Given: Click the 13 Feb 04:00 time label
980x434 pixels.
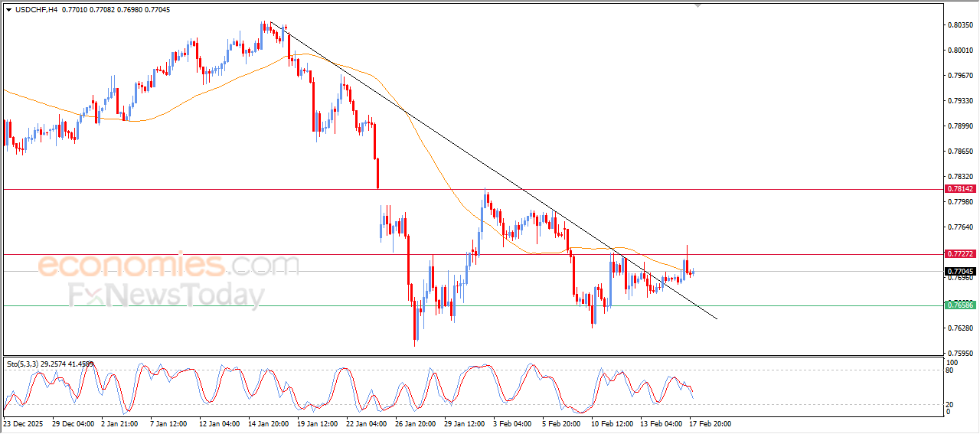Looking at the screenshot, I should [661, 423].
